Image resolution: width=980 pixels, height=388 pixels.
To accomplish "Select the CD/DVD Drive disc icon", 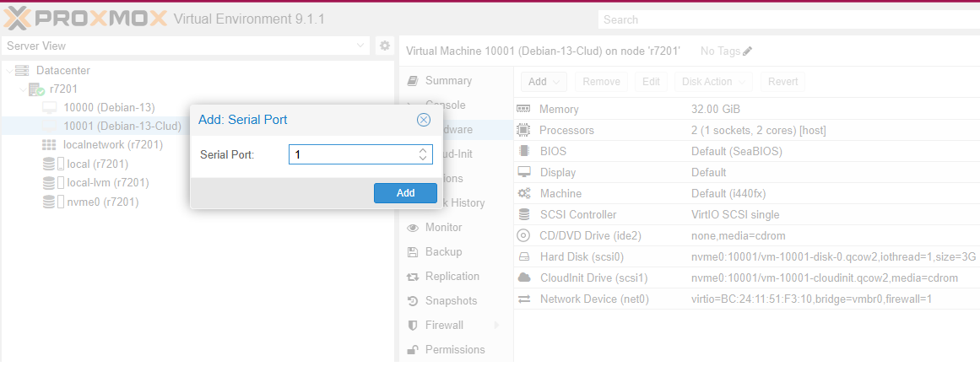I will point(523,235).
